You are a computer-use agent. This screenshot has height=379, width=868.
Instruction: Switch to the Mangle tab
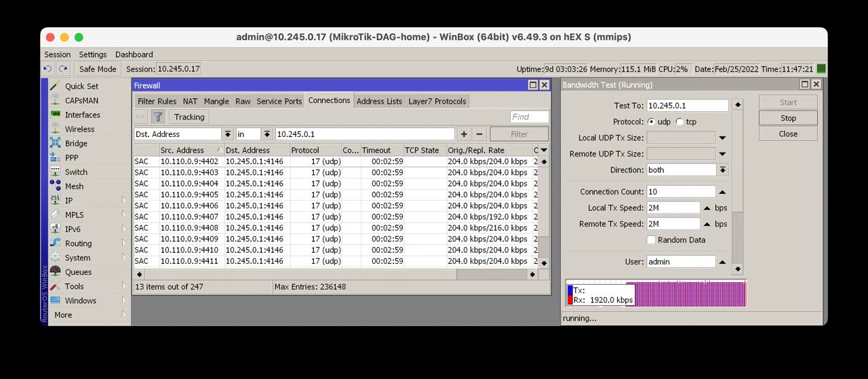216,101
